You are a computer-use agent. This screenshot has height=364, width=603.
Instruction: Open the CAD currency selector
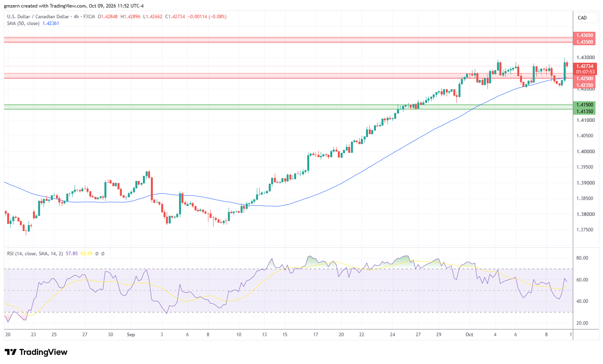point(586,17)
